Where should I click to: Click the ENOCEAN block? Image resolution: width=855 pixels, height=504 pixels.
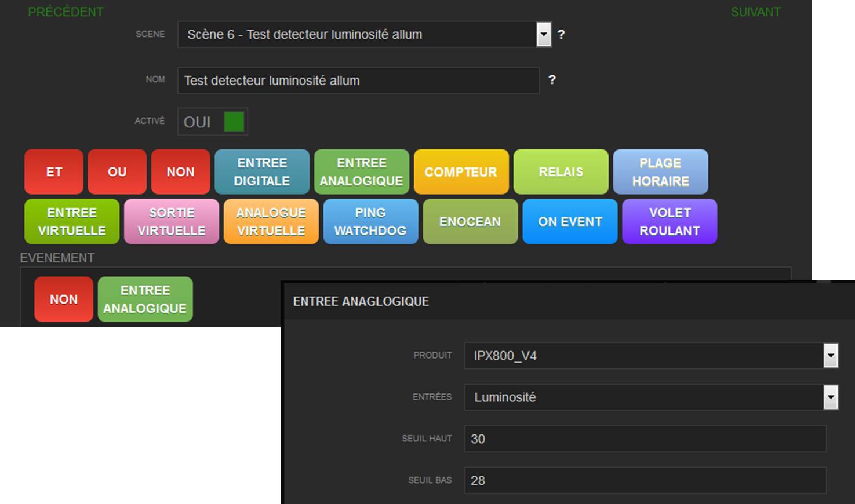pyautogui.click(x=470, y=222)
